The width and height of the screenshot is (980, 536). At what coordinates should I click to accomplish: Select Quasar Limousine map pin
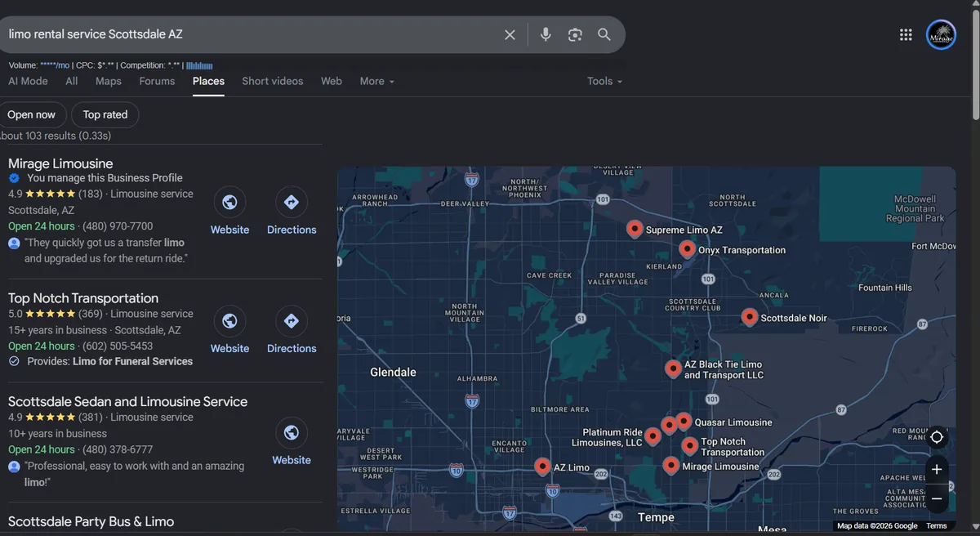684,421
